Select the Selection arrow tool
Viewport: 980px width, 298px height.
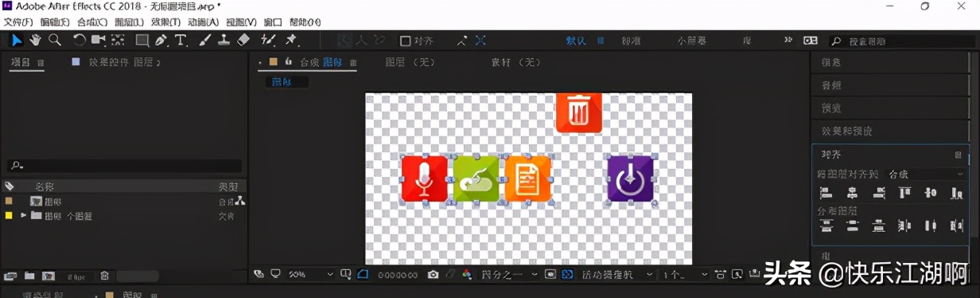[x=16, y=40]
